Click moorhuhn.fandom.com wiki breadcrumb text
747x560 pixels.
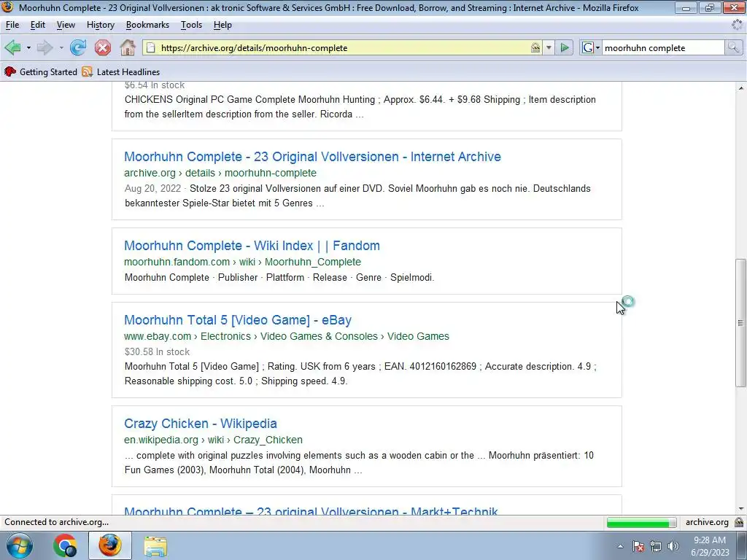(x=242, y=262)
